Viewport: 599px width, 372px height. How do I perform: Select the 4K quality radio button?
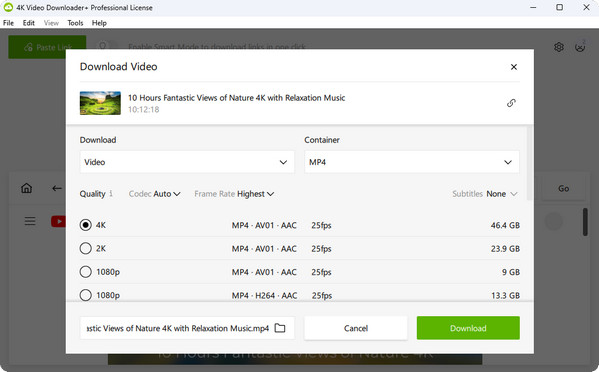[x=86, y=225]
